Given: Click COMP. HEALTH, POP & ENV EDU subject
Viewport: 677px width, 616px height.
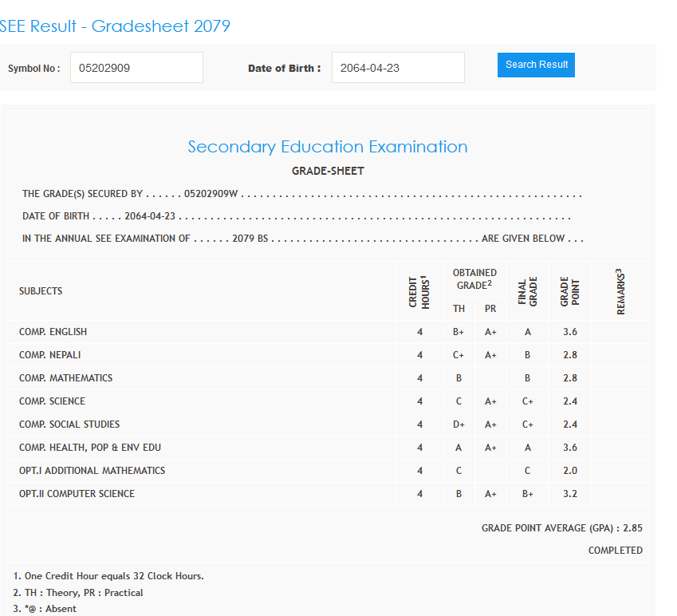Looking at the screenshot, I should click(x=90, y=448).
